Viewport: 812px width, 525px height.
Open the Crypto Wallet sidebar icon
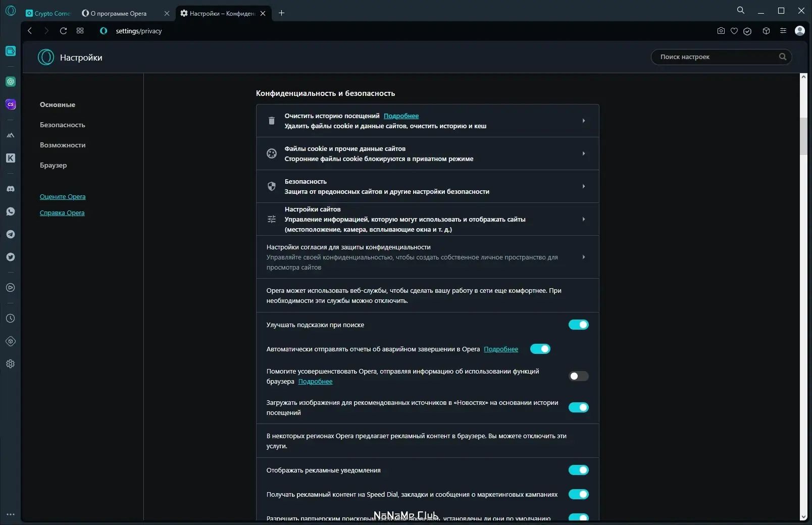(x=11, y=51)
